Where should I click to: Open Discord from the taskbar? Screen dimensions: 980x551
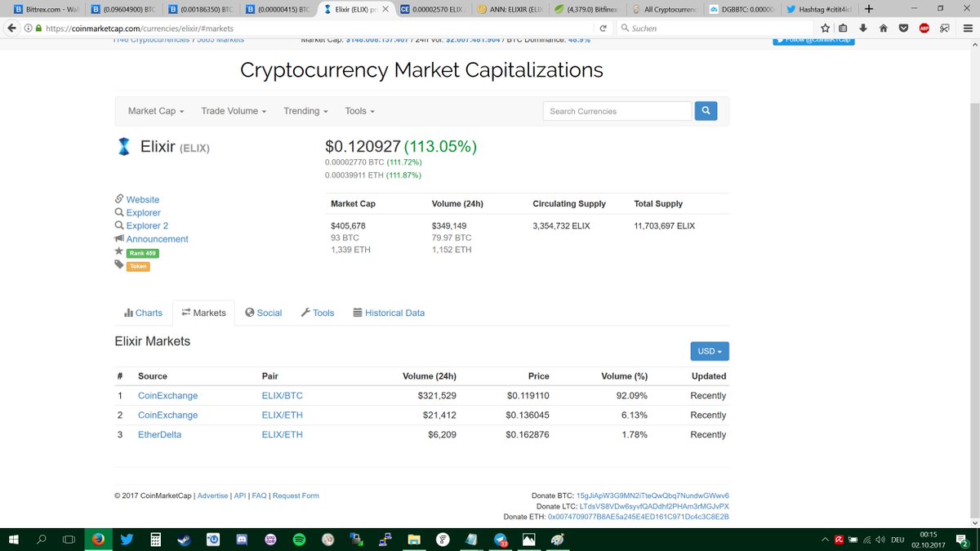[241, 540]
